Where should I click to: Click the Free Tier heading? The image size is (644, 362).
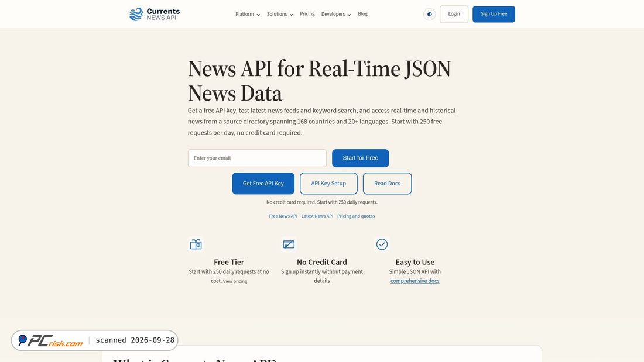[229, 262]
